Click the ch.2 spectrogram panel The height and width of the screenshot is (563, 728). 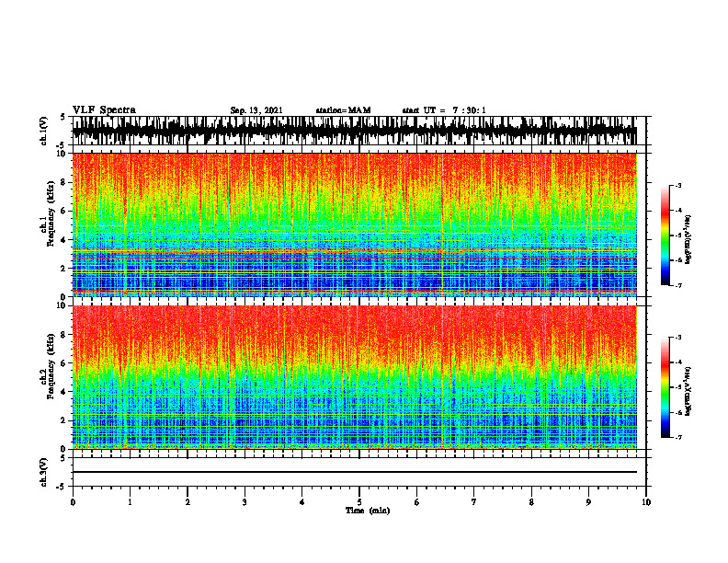(354, 377)
